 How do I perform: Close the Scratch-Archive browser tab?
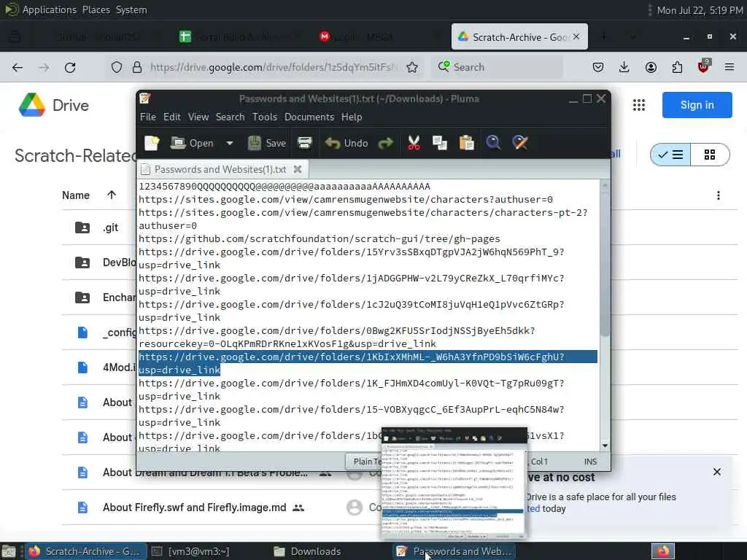tap(576, 36)
